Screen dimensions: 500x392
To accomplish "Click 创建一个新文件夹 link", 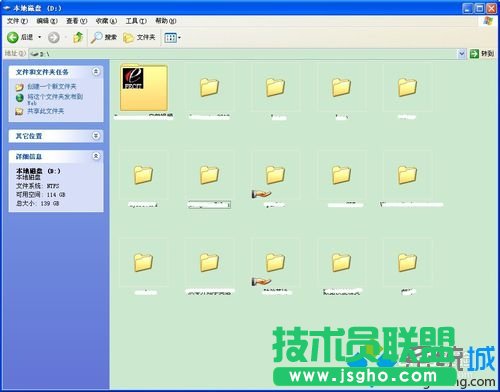I will pyautogui.click(x=52, y=87).
